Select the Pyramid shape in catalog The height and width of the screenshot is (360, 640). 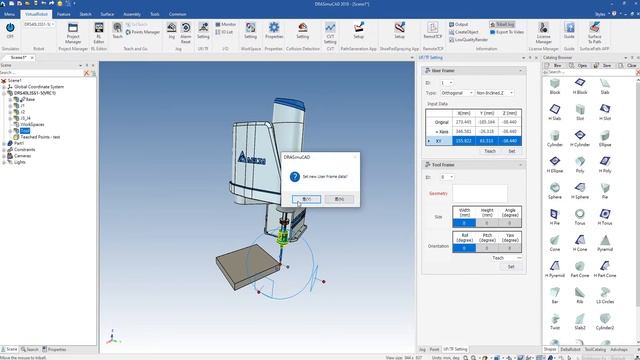point(605,243)
